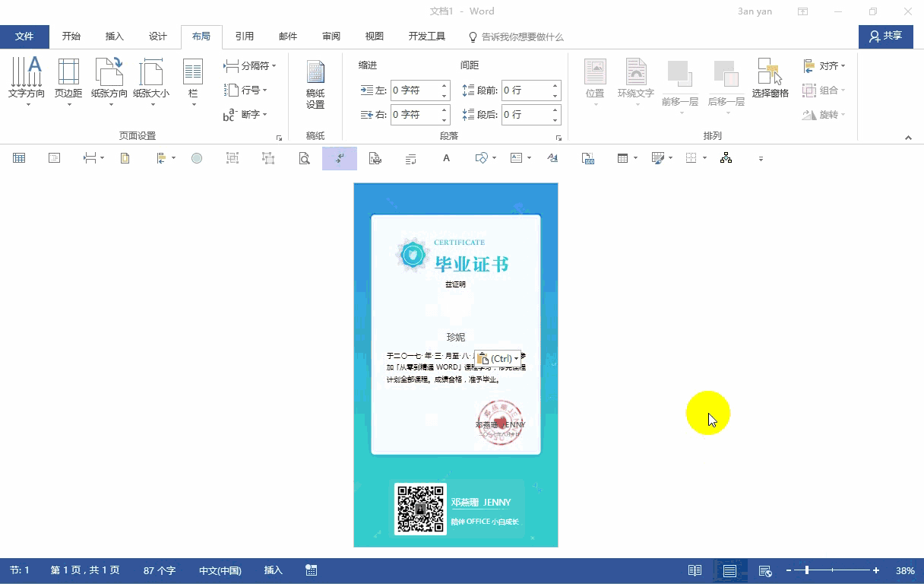Switch to the 插入 insert tab
This screenshot has height=584, width=924.
(115, 36)
